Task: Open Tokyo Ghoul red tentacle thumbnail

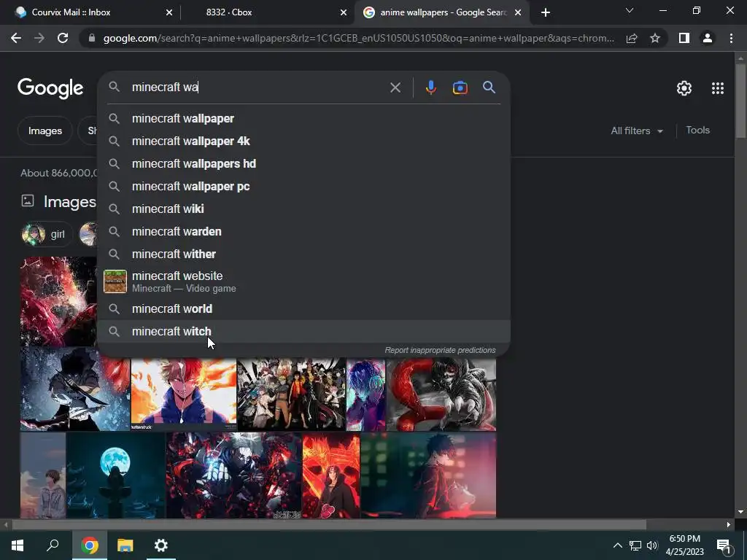Action: tap(441, 394)
